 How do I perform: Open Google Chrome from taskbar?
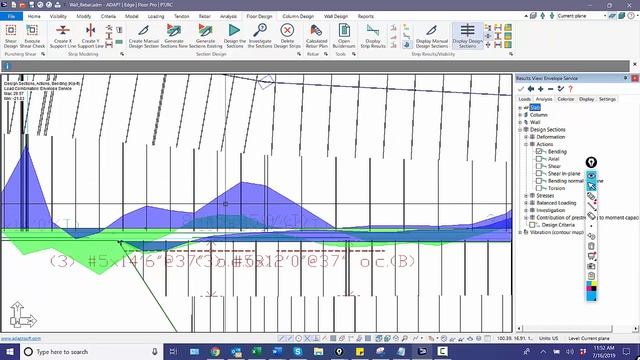[x=216, y=351]
